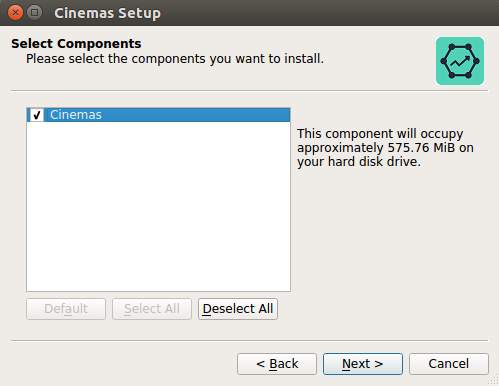Click the greyed-out Default button
Image resolution: width=499 pixels, height=386 pixels.
(66, 309)
